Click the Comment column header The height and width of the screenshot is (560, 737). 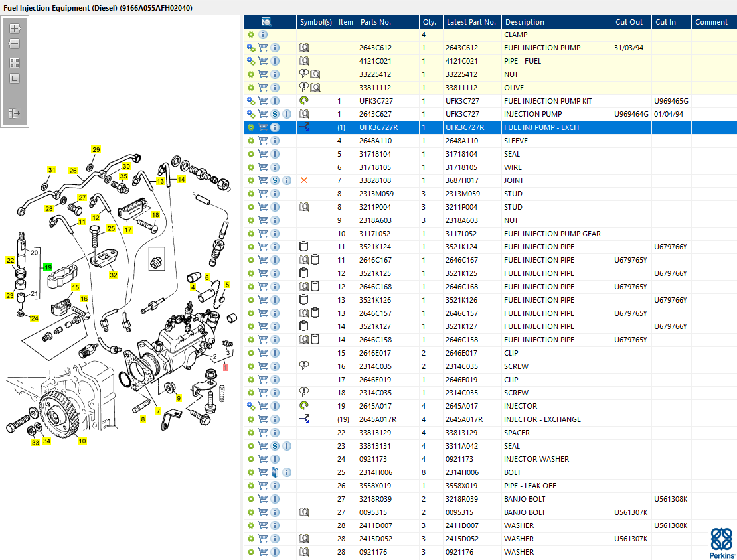[x=714, y=22]
